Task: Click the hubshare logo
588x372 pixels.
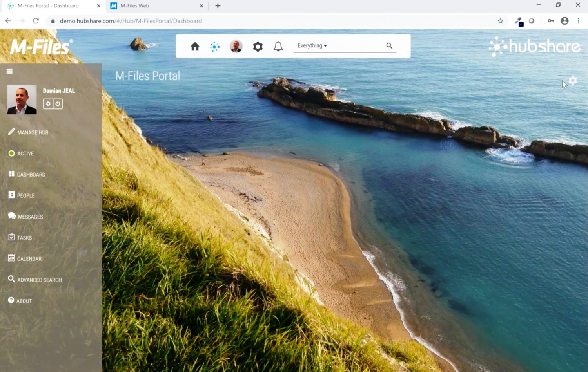Action: pyautogui.click(x=535, y=47)
